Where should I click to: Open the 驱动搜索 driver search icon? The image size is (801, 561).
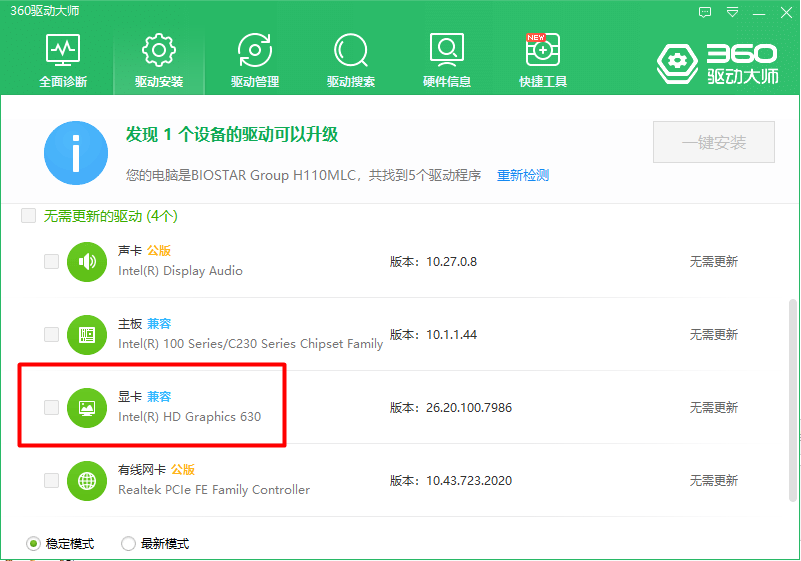(351, 50)
